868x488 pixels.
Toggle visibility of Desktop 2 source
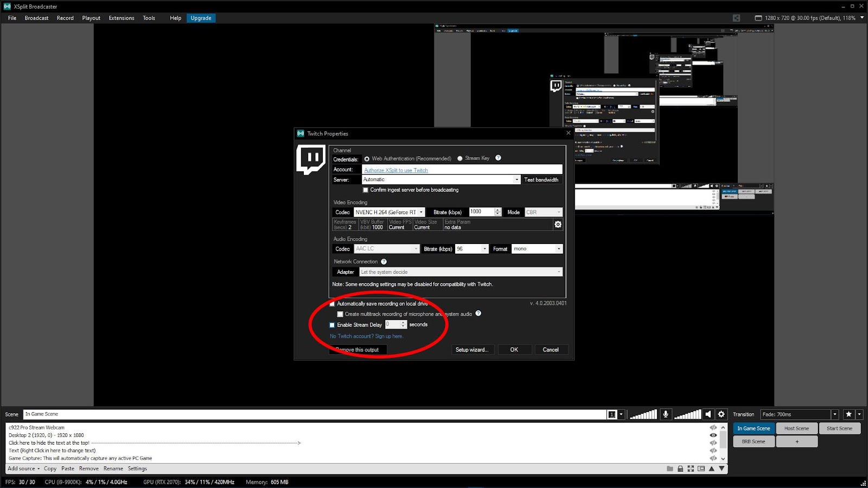click(x=713, y=435)
